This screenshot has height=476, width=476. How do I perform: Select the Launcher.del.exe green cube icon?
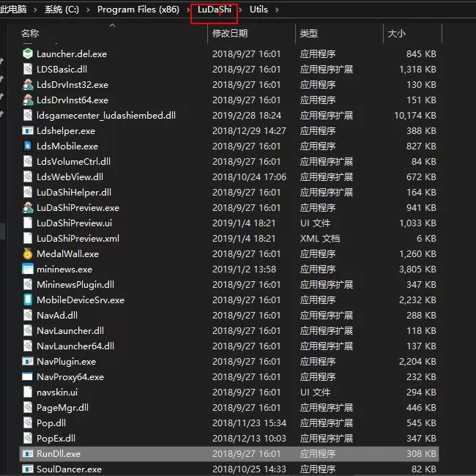[x=28, y=53]
